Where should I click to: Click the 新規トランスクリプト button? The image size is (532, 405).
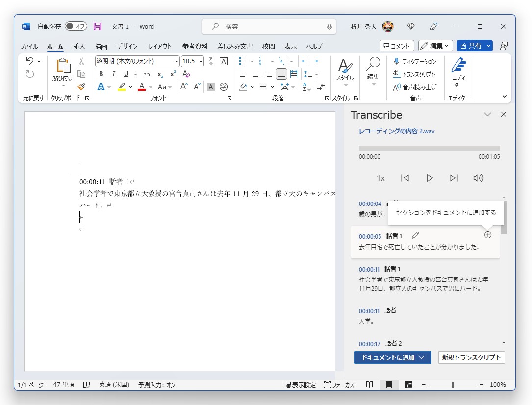pos(471,357)
